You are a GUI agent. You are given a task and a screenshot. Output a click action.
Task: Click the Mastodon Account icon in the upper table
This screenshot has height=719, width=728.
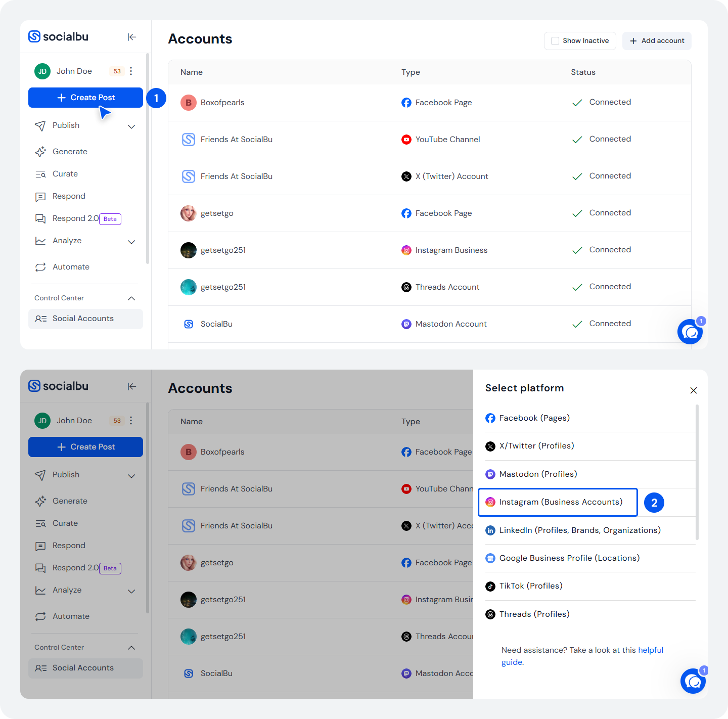pos(406,324)
